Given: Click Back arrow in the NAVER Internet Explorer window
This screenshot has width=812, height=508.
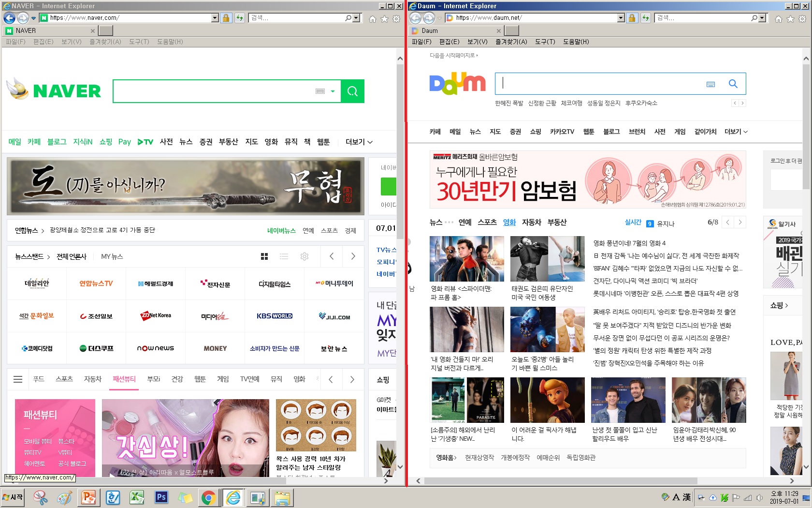Looking at the screenshot, I should point(9,18).
